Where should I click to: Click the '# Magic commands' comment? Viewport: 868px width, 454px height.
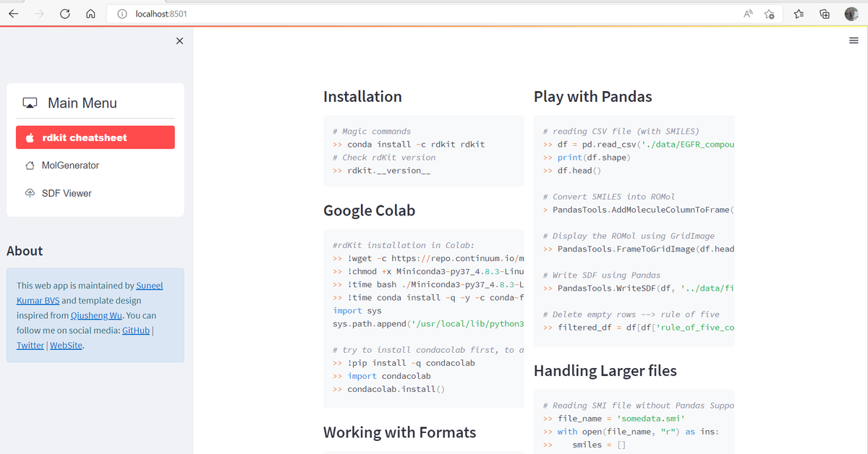click(372, 132)
